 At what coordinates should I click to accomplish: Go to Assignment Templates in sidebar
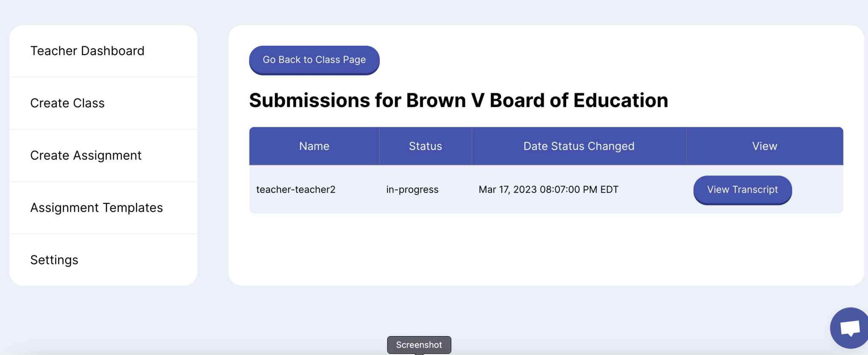point(97,208)
